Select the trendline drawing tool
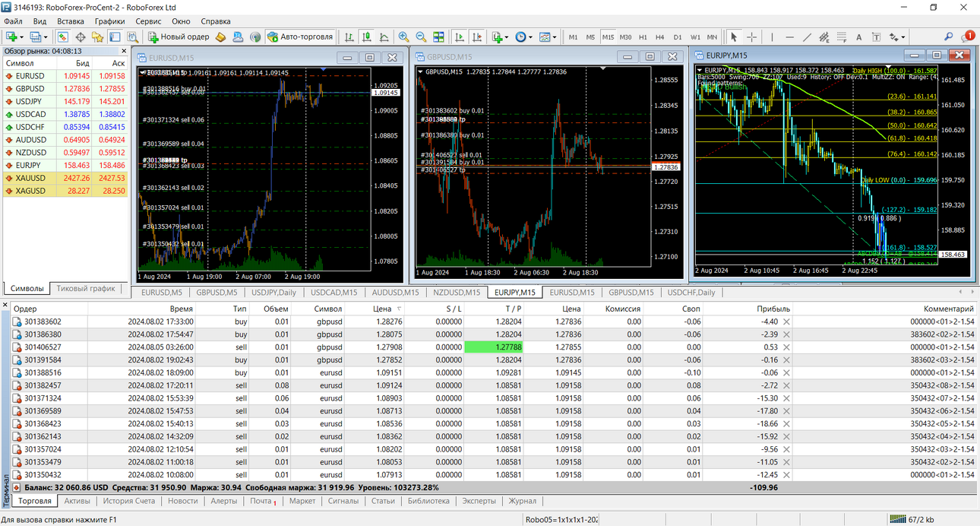The image size is (980, 526). click(807, 36)
